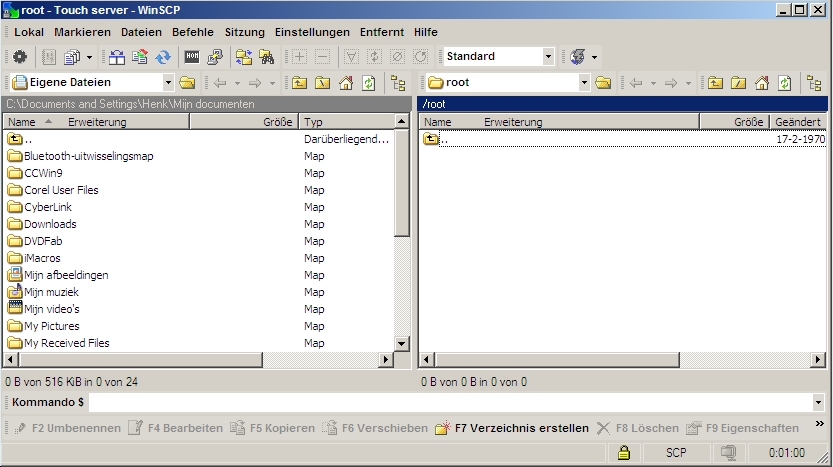
Task: Refresh the remote panel directory
Action: coord(785,83)
